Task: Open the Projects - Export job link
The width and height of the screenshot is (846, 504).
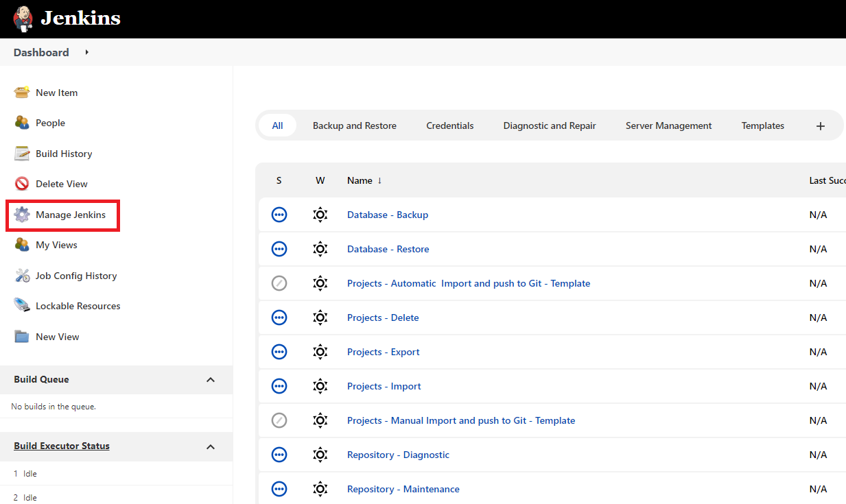Action: click(383, 352)
